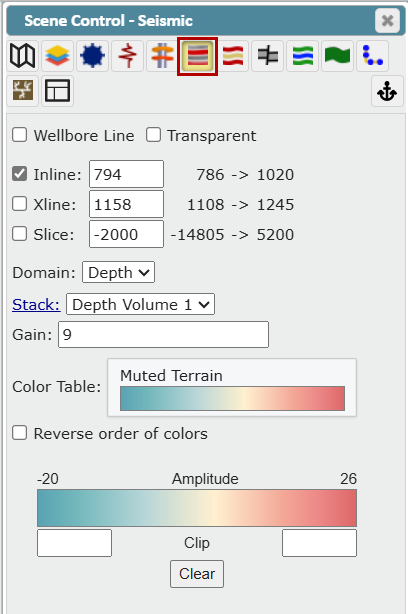Image resolution: width=408 pixels, height=614 pixels.
Task: Check the Transparent option
Action: [153, 135]
